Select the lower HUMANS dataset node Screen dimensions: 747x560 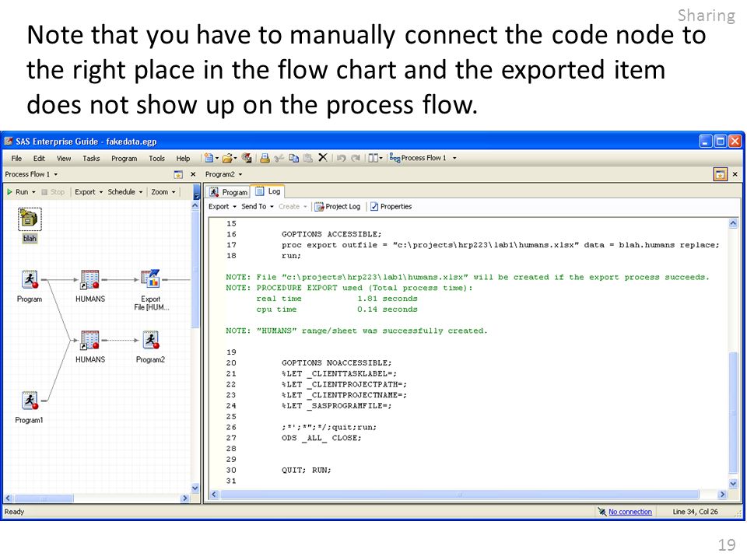click(89, 340)
